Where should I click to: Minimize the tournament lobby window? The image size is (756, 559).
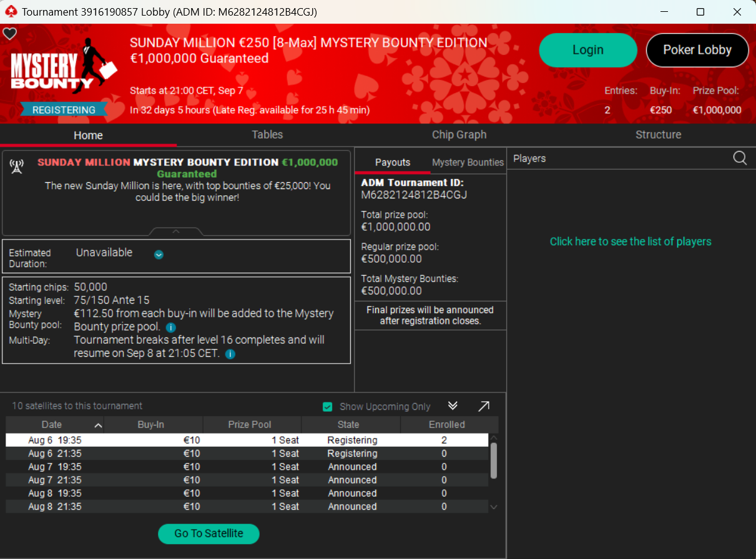coord(663,12)
